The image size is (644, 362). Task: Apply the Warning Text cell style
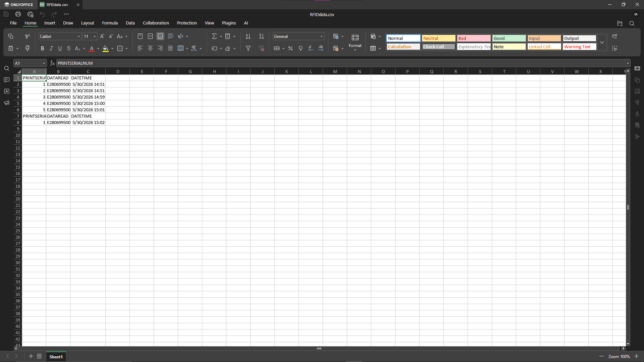pos(579,47)
